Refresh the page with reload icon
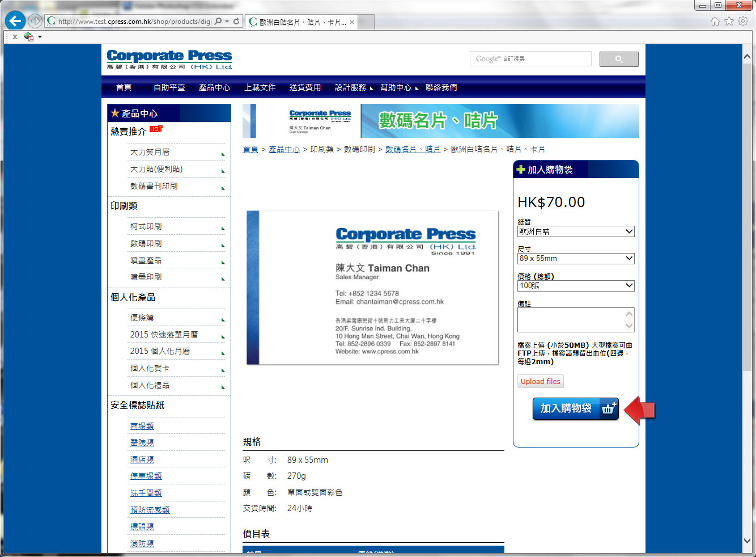This screenshot has width=756, height=557. 236,22
